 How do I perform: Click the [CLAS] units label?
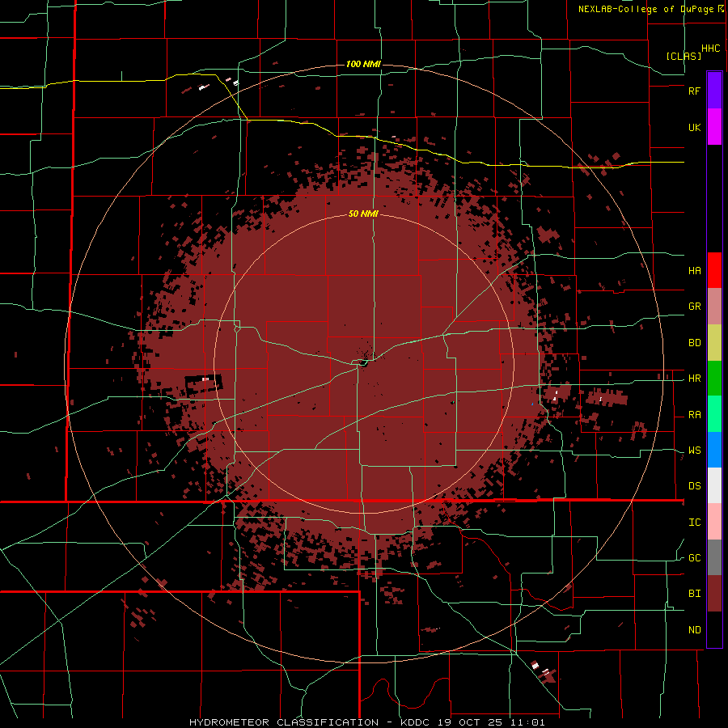[x=684, y=56]
